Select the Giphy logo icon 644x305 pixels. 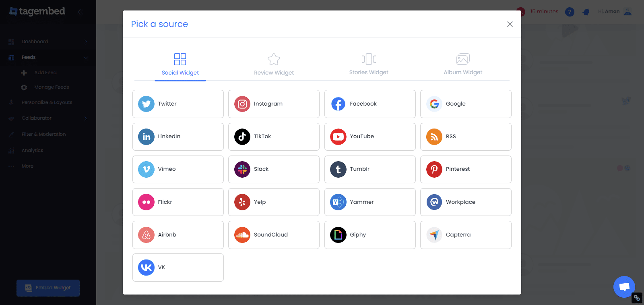[x=338, y=235]
